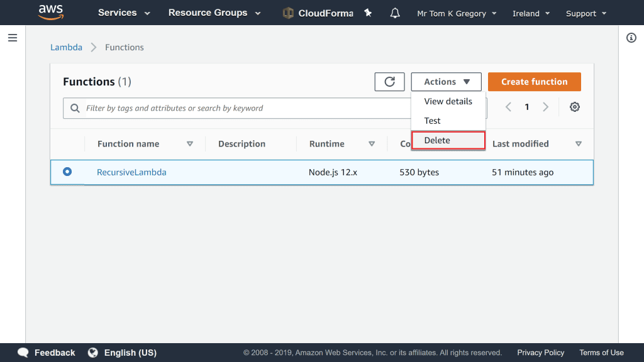This screenshot has height=362, width=644.
Task: Expand the Services dropdown menu
Action: (x=124, y=13)
